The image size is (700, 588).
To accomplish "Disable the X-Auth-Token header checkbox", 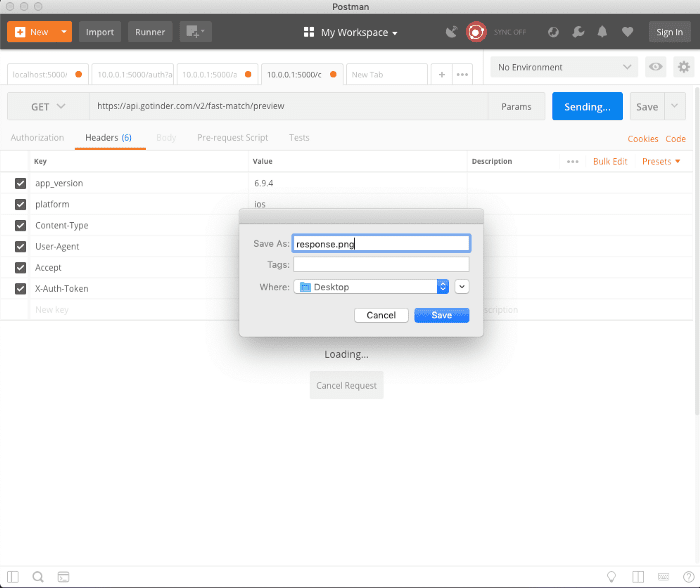I will [20, 289].
